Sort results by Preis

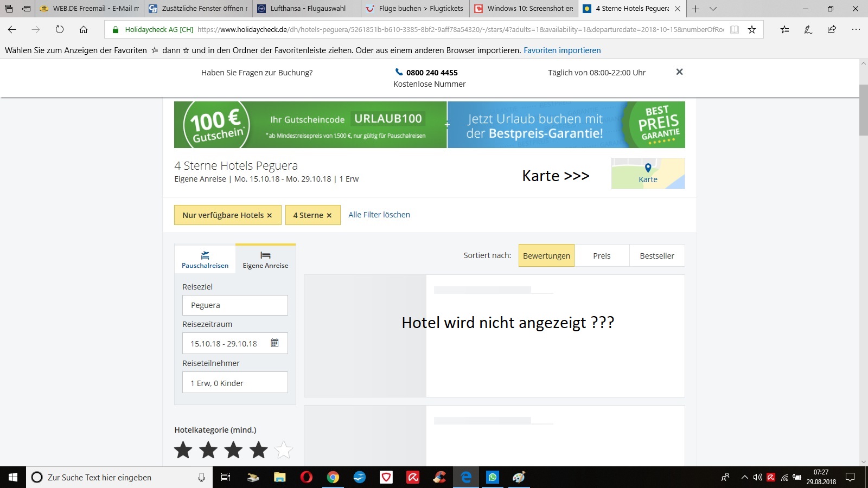[x=602, y=255]
